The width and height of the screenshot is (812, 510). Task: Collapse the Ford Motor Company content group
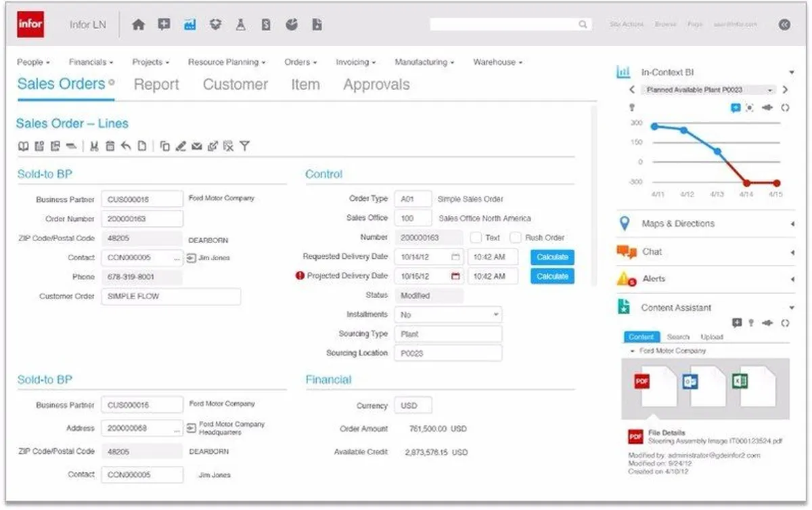[x=633, y=352]
